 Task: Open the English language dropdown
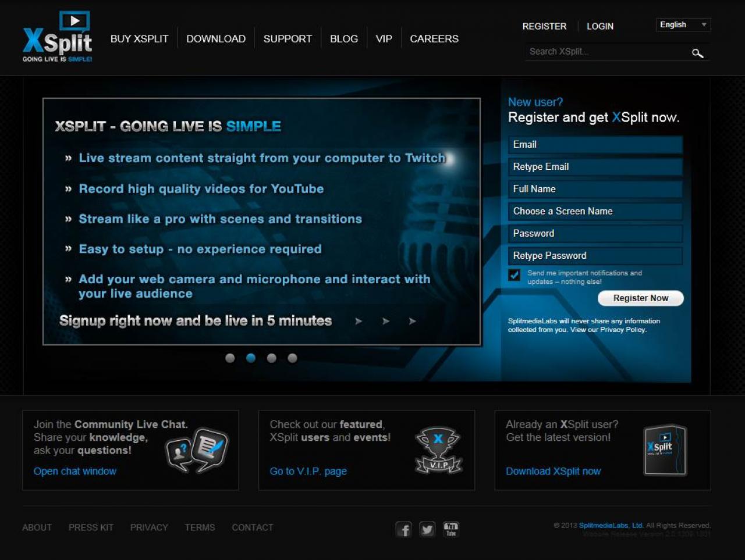[x=683, y=24]
